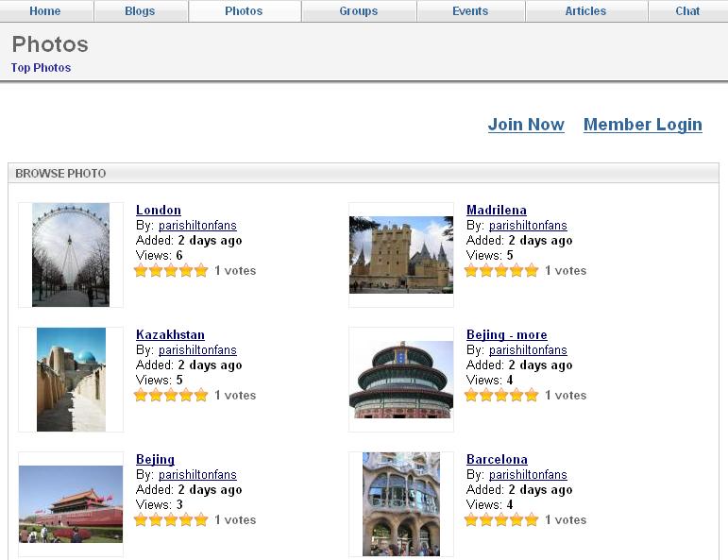Open the Member Login link
Image resolution: width=728 pixels, height=560 pixels.
coord(643,125)
